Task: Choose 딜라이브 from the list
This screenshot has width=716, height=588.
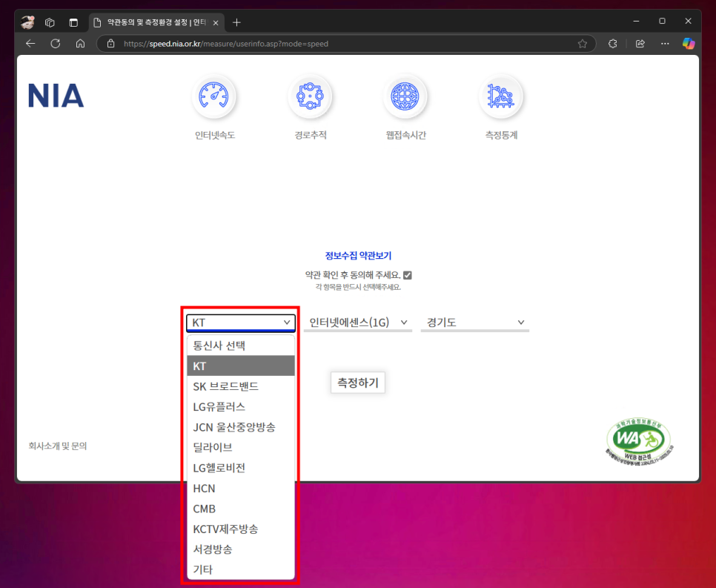Action: pos(241,447)
